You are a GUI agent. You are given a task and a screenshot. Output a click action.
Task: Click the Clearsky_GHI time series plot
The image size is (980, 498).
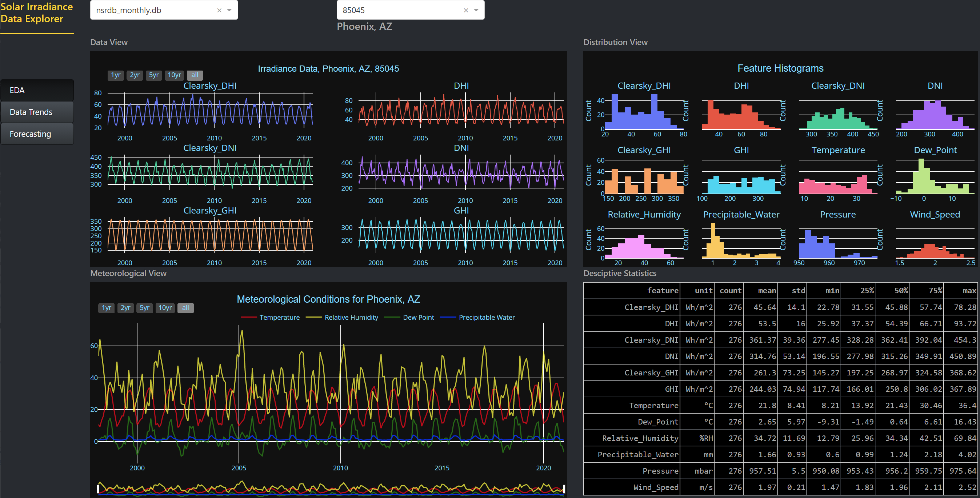pyautogui.click(x=210, y=235)
